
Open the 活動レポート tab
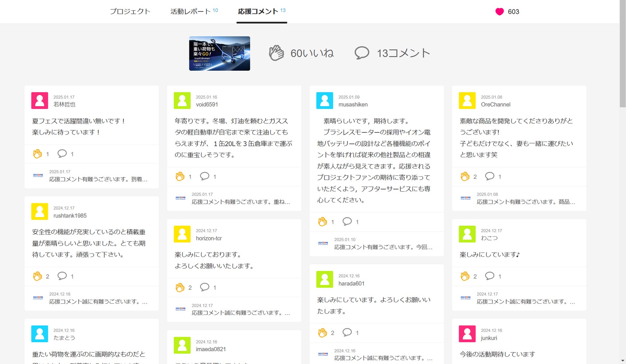[x=190, y=12]
